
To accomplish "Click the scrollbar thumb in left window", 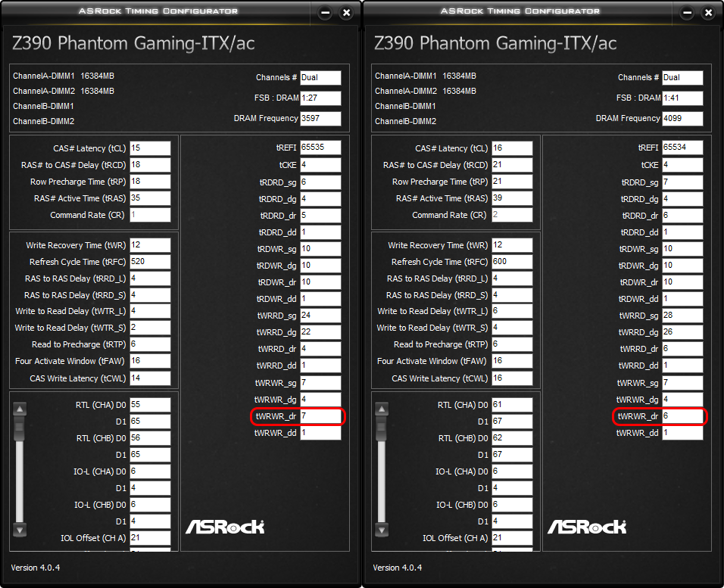I will (20, 428).
